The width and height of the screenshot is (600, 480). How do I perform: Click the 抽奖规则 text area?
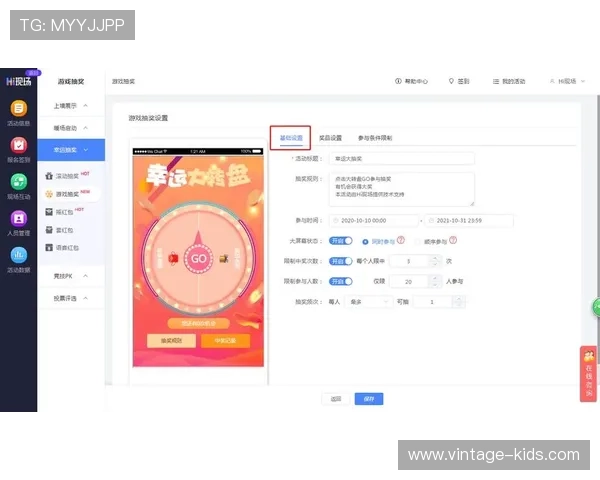[x=402, y=189]
